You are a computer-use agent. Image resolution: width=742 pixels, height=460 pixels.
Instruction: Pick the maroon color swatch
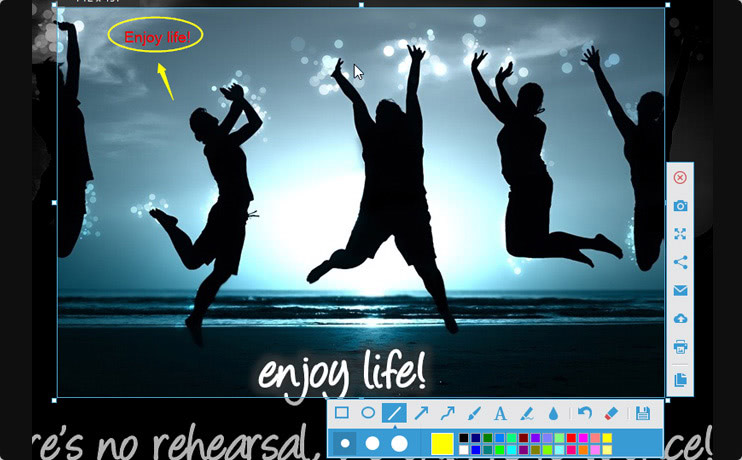point(523,438)
